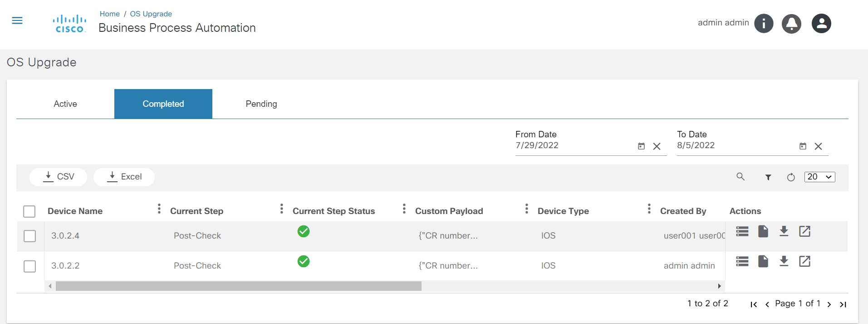Image resolution: width=868 pixels, height=324 pixels.
Task: Export table as CSV
Action: [x=59, y=177]
